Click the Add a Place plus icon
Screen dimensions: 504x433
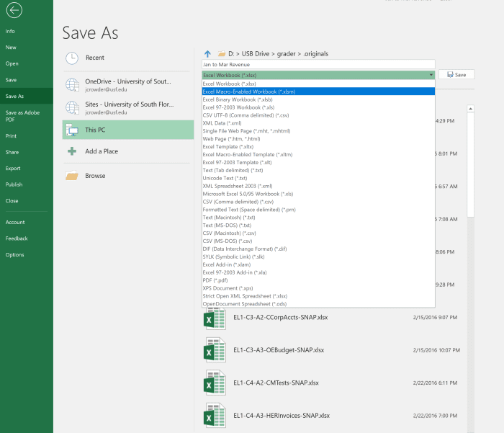tap(72, 151)
